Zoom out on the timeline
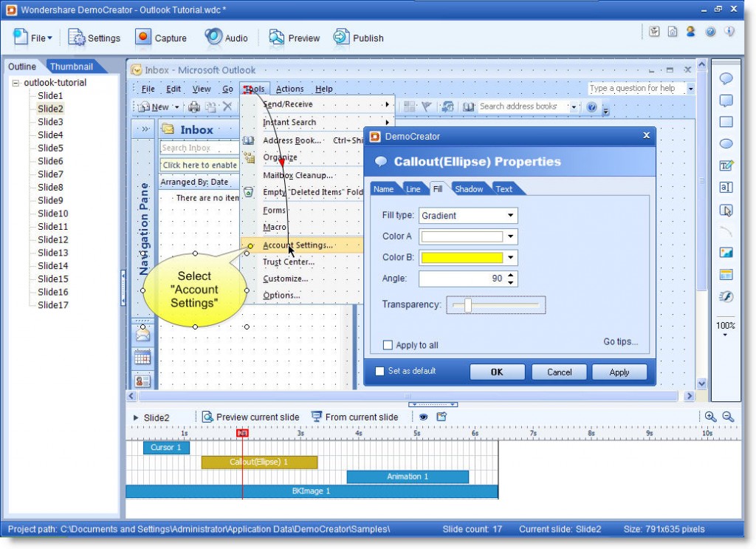756x549 pixels. 728,417
